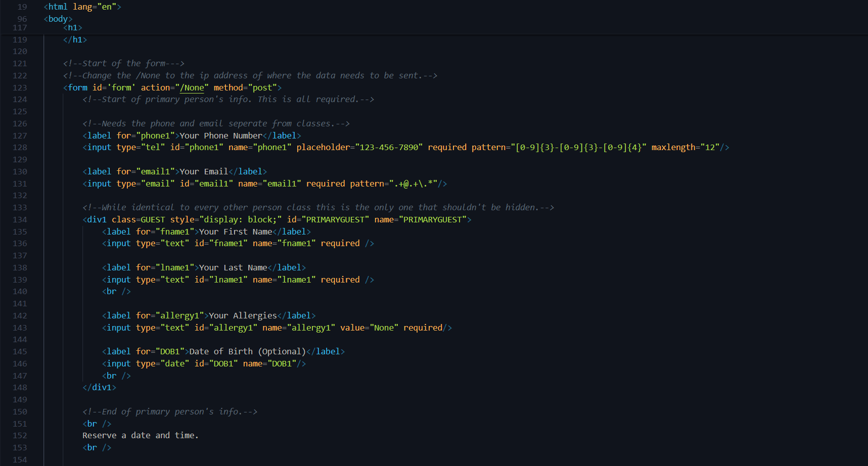Click line number 154 in the gutter
868x466 pixels.
point(20,460)
